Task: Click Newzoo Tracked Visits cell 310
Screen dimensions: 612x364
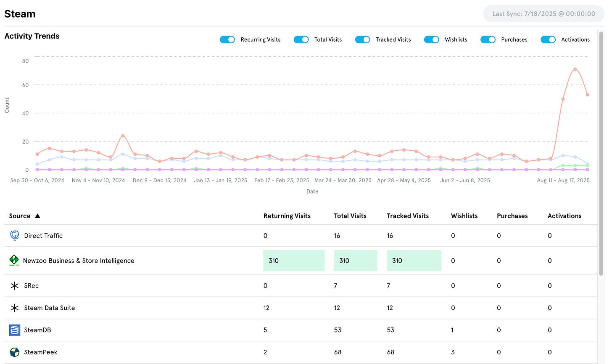Action: point(414,261)
